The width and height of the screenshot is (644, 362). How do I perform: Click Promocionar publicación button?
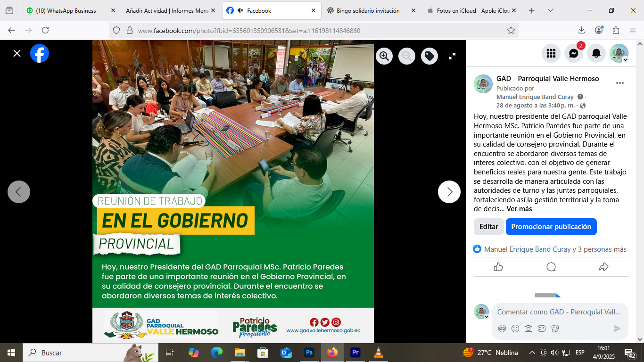click(x=551, y=227)
